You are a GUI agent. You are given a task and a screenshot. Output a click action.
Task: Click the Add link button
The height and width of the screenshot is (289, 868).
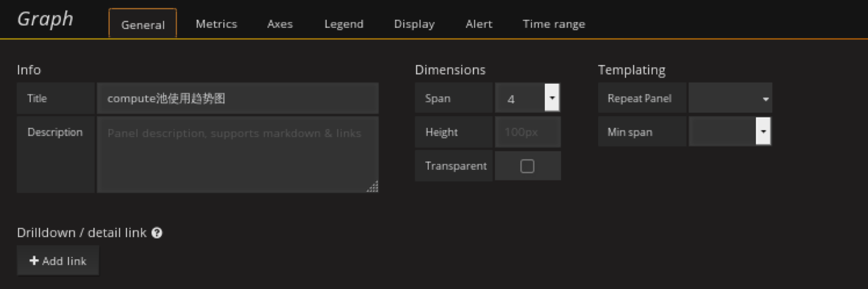(x=58, y=261)
